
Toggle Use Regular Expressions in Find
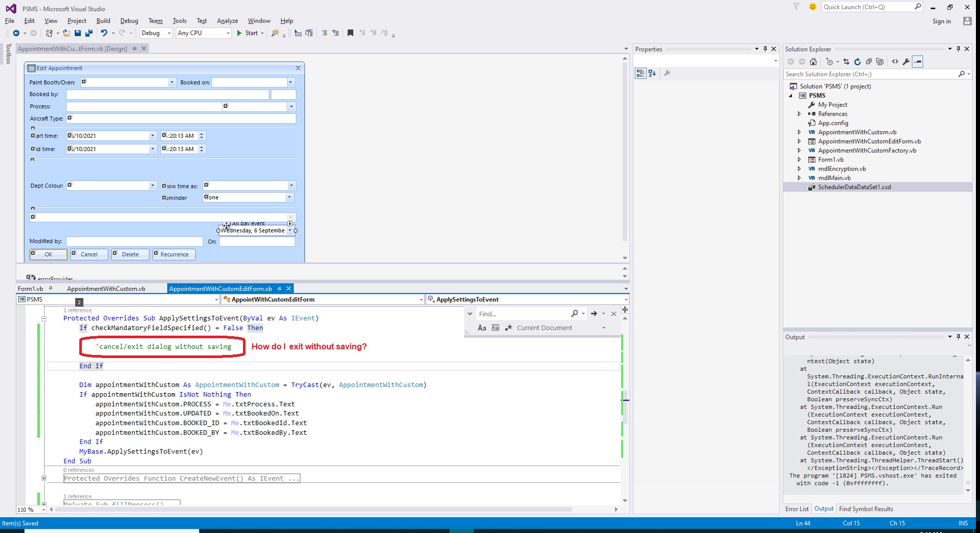coord(508,328)
